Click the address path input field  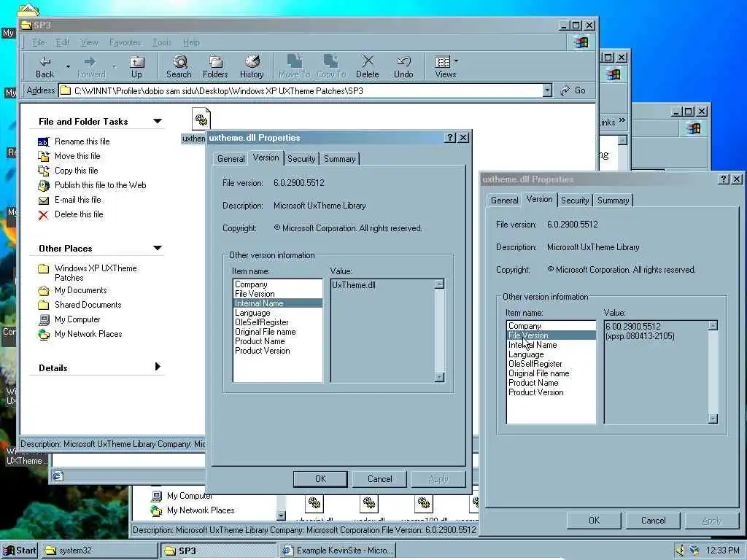point(305,90)
